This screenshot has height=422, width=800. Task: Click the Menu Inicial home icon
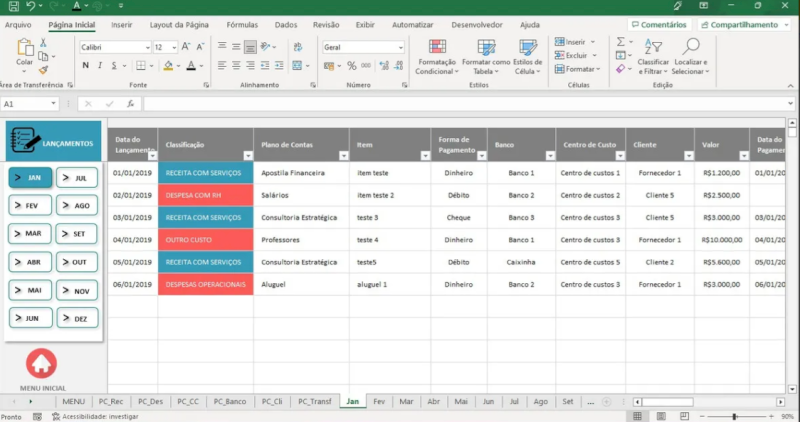pyautogui.click(x=41, y=364)
